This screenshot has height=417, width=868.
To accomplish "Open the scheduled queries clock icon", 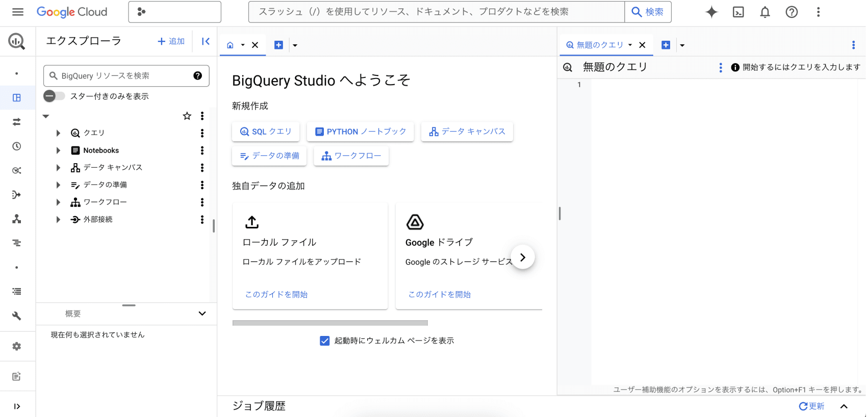I will coord(17,146).
